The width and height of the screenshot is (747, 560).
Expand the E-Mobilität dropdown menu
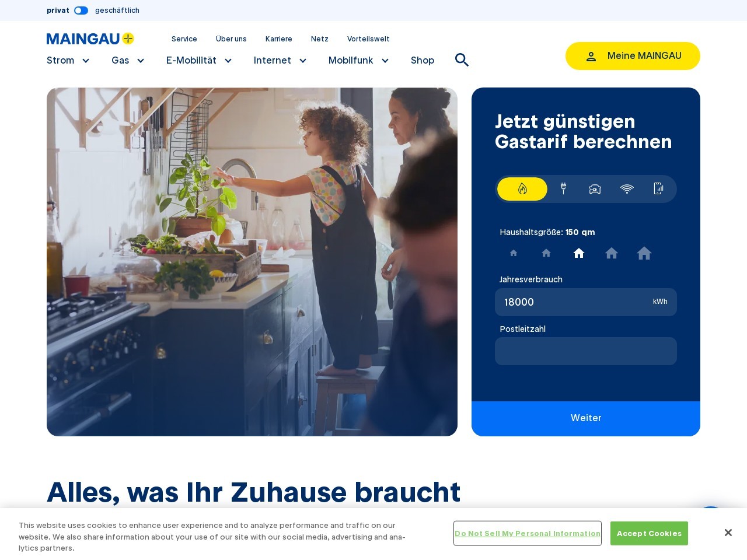coord(199,61)
